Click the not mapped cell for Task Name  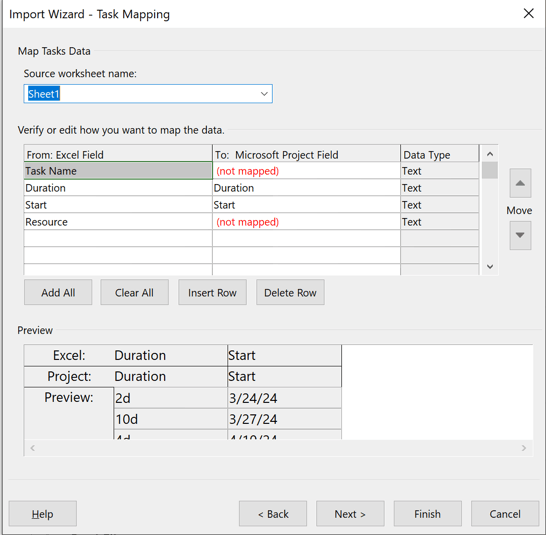306,171
